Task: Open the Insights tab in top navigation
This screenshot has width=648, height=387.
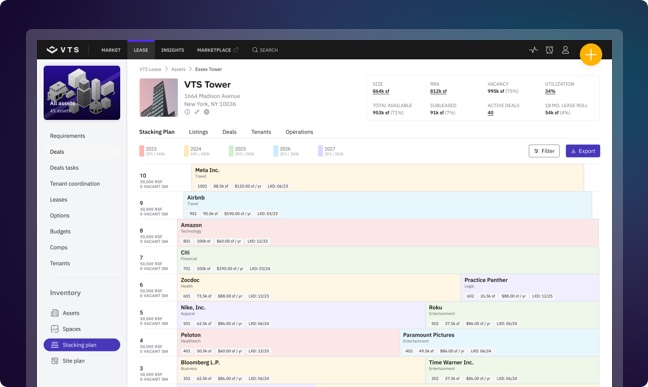Action: click(172, 50)
